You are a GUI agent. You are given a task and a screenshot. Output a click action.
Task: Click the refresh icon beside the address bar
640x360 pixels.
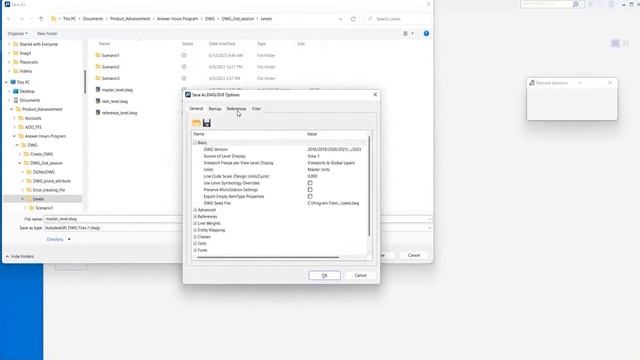[x=353, y=19]
